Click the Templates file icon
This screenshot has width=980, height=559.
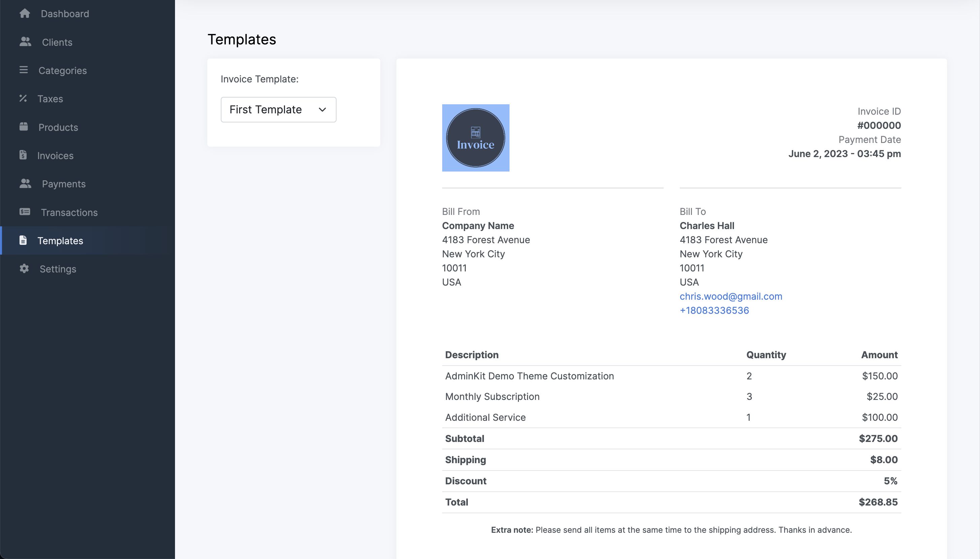23,240
